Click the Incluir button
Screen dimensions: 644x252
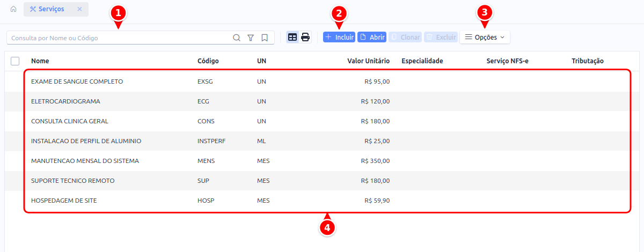tap(339, 37)
